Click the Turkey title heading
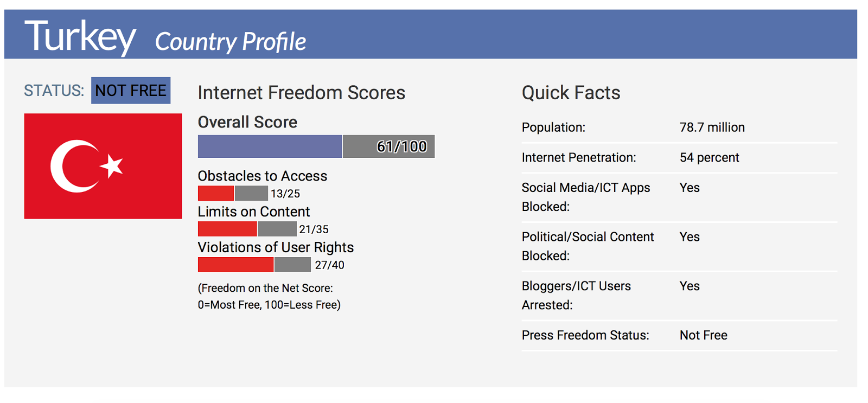 [80, 37]
